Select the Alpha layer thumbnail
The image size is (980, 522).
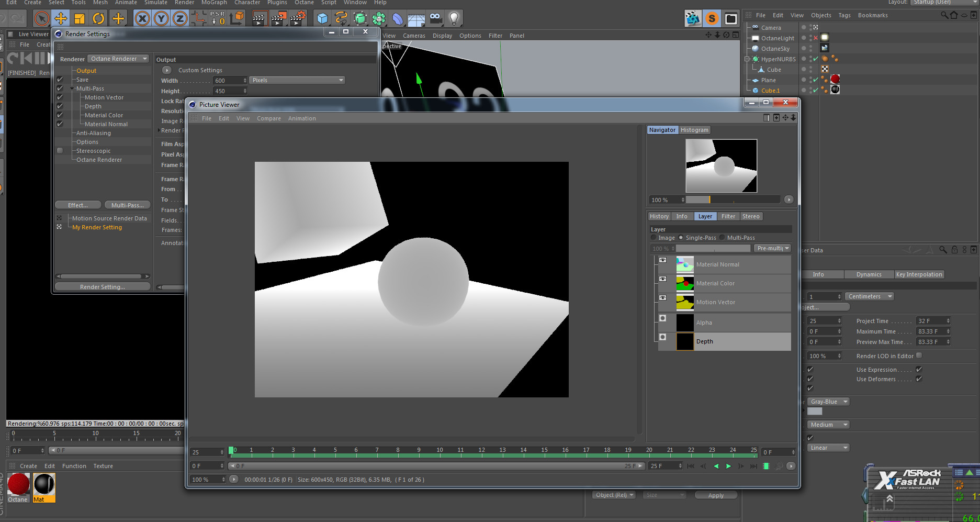pos(685,323)
